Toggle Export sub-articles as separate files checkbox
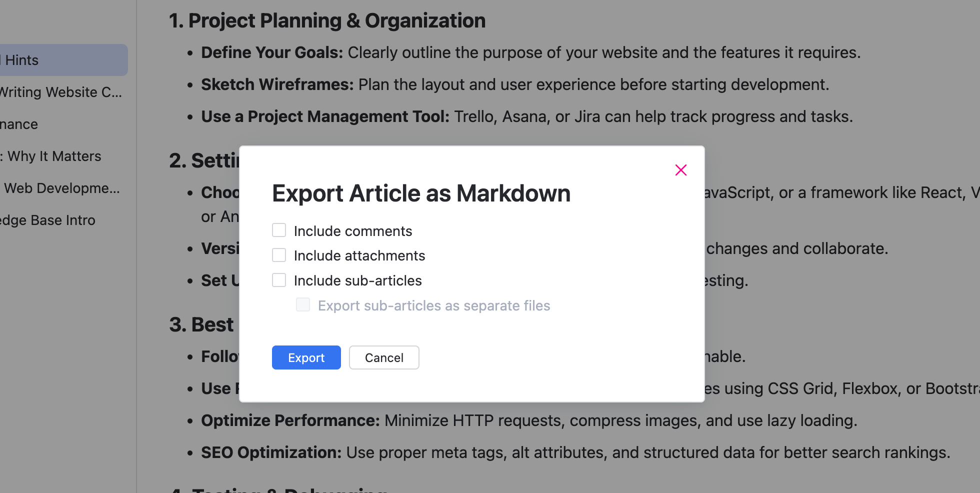The height and width of the screenshot is (493, 980). point(303,305)
